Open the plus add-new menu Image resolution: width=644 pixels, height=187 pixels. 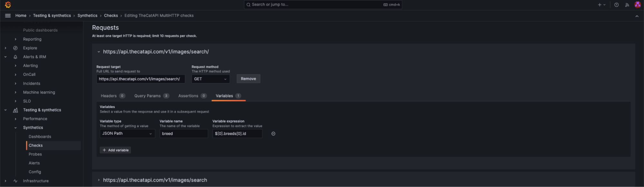click(602, 5)
